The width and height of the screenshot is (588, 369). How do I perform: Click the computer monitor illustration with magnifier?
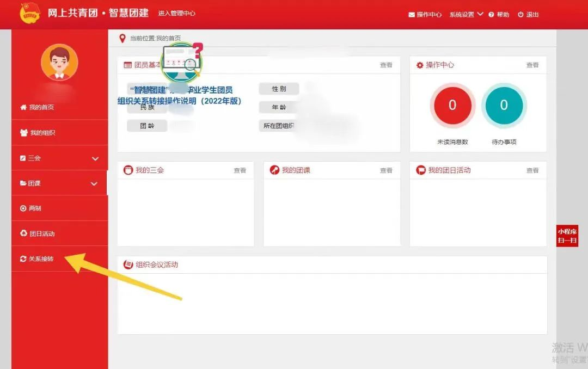pos(182,62)
